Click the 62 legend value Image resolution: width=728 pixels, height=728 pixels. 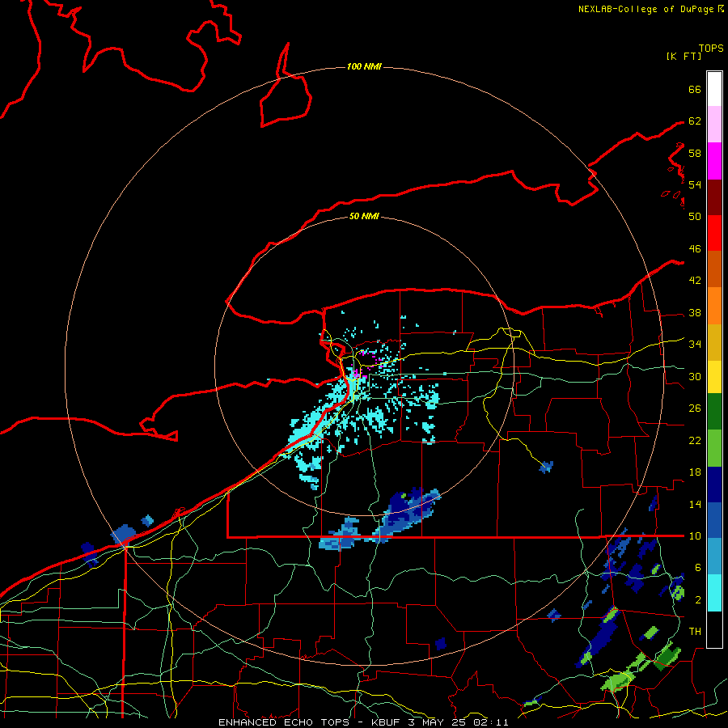pyautogui.click(x=695, y=121)
